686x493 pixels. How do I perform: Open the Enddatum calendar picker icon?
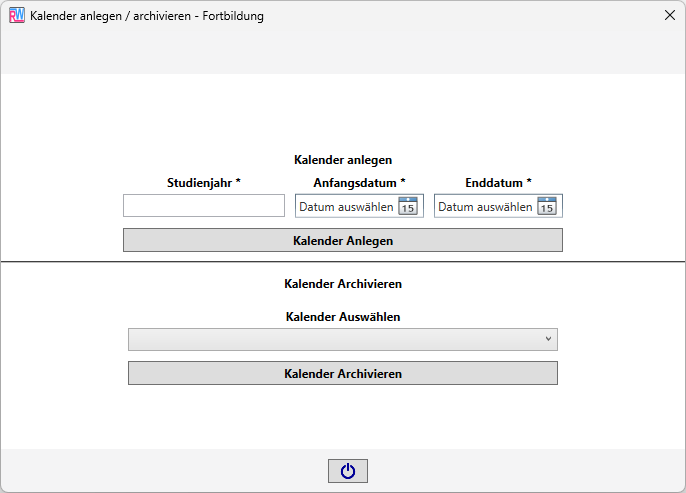(x=547, y=206)
